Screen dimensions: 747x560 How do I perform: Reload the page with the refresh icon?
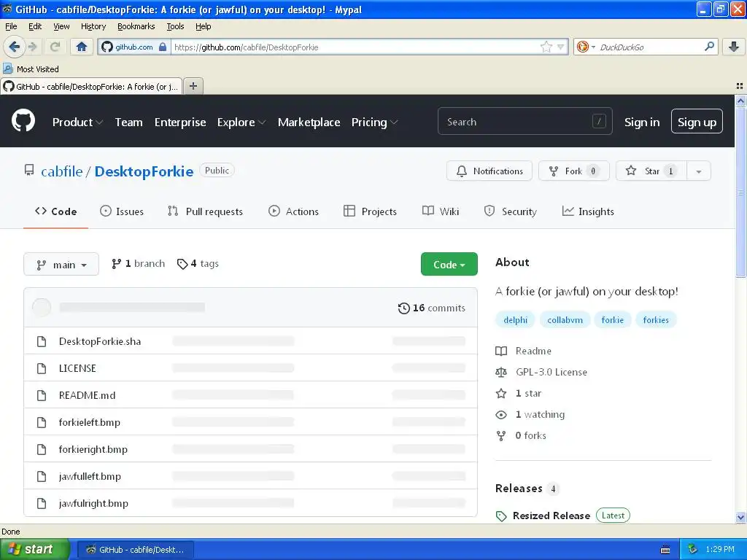coord(55,47)
